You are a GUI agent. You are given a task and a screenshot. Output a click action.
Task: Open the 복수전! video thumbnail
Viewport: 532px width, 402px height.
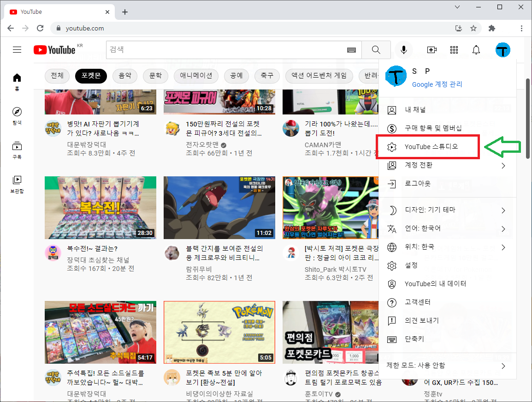(100, 208)
